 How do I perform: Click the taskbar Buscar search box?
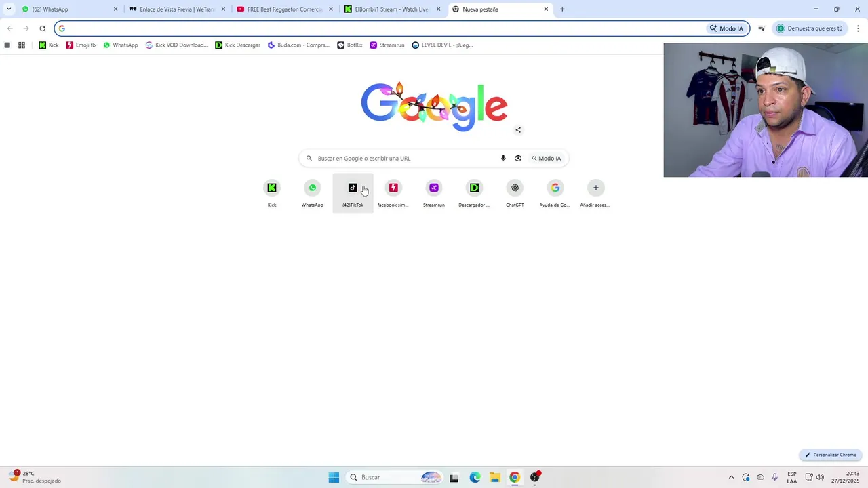pyautogui.click(x=395, y=477)
